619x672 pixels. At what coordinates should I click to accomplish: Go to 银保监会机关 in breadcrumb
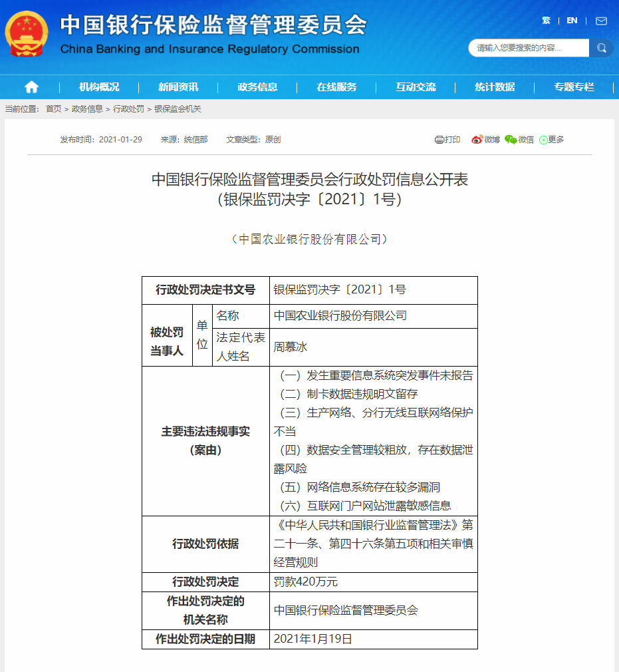coord(178,109)
